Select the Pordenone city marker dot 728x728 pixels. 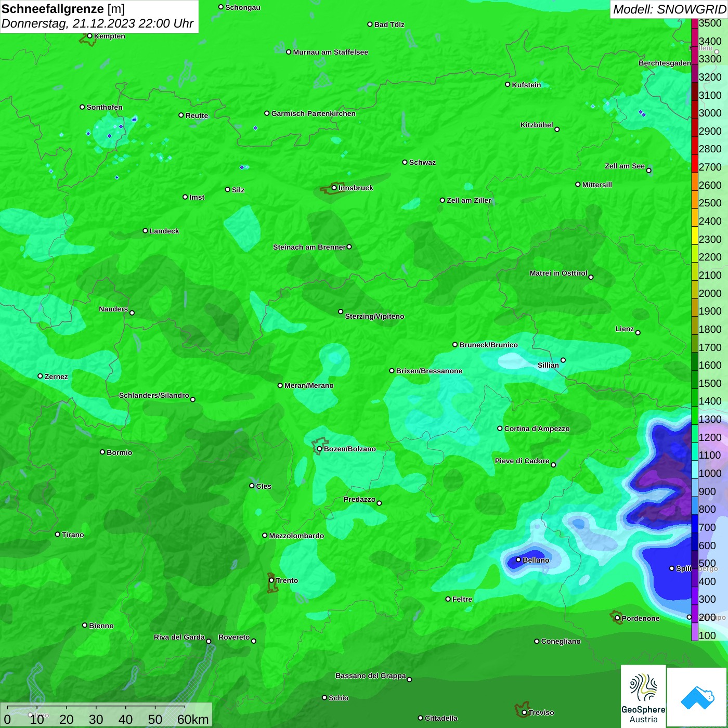pyautogui.click(x=617, y=618)
